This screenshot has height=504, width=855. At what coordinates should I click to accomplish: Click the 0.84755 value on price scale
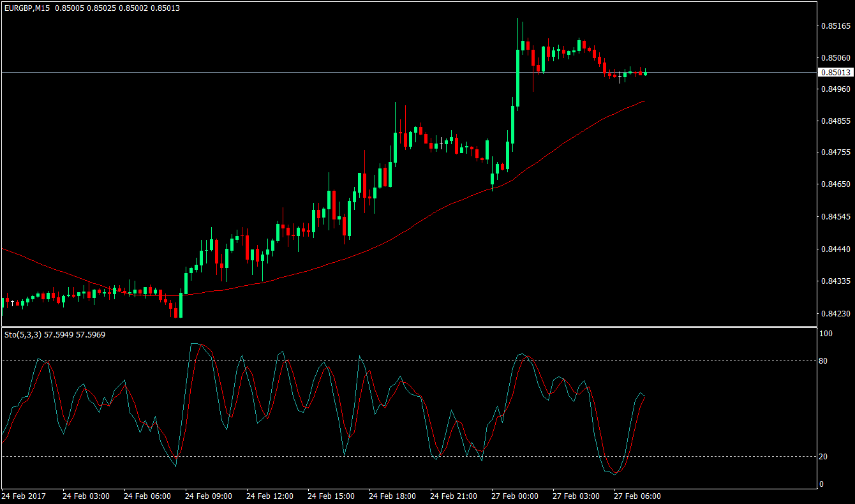836,152
